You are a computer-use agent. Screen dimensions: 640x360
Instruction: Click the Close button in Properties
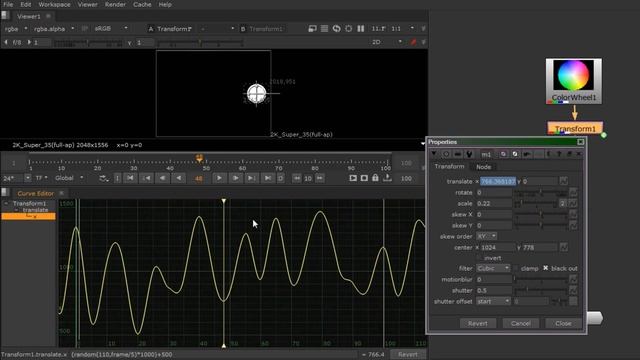coord(563,323)
